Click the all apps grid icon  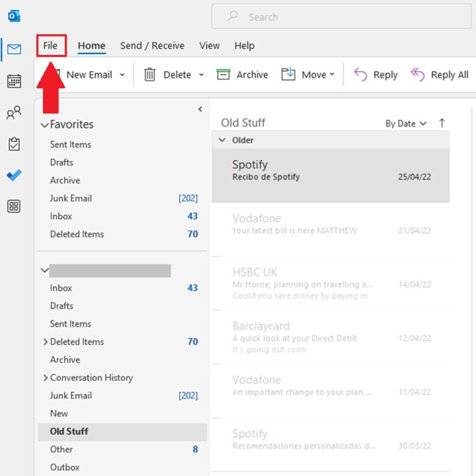coord(13,207)
